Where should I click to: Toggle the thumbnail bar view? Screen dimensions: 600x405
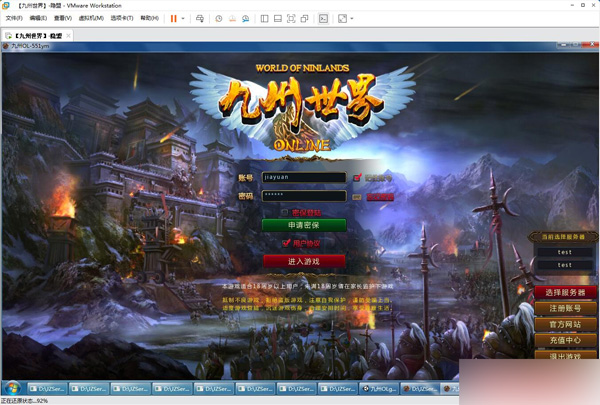(278, 18)
